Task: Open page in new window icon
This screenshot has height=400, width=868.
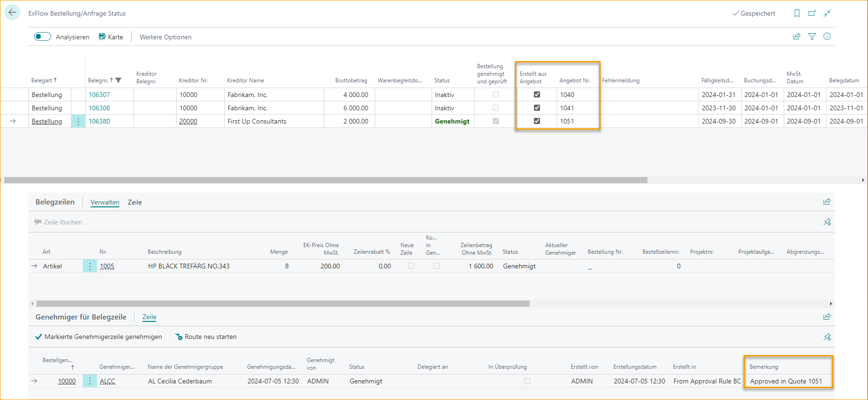Action: [x=812, y=13]
